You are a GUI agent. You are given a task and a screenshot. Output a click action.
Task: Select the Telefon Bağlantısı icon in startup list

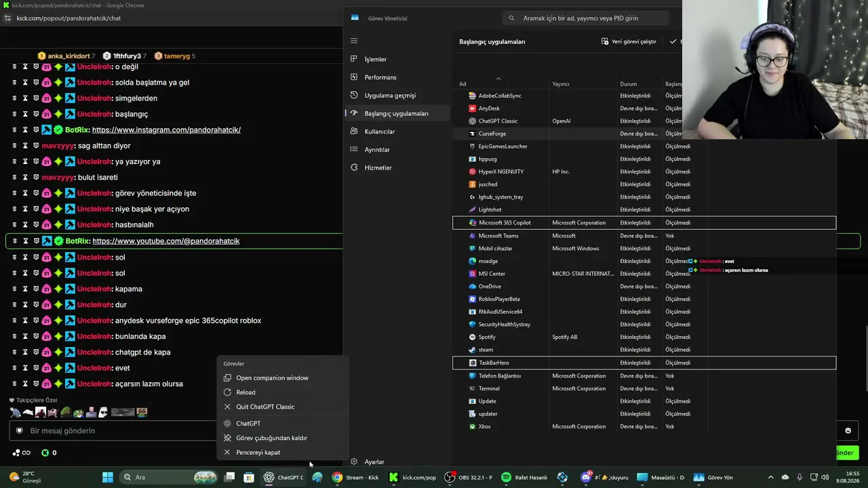point(473,375)
